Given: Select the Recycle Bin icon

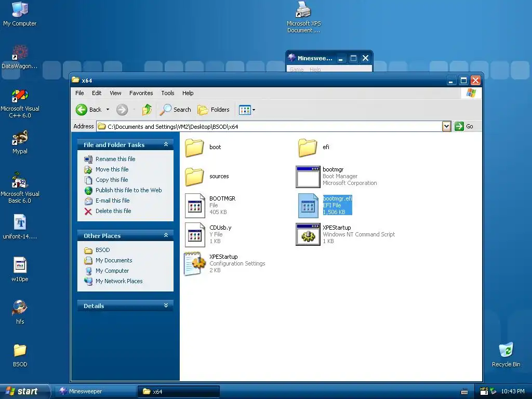Looking at the screenshot, I should tap(506, 350).
